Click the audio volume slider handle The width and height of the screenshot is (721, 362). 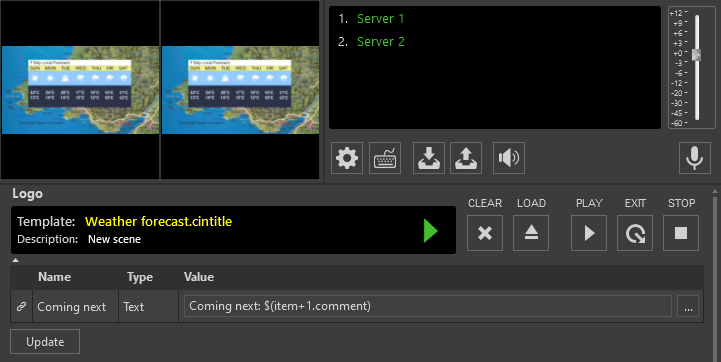click(x=697, y=54)
